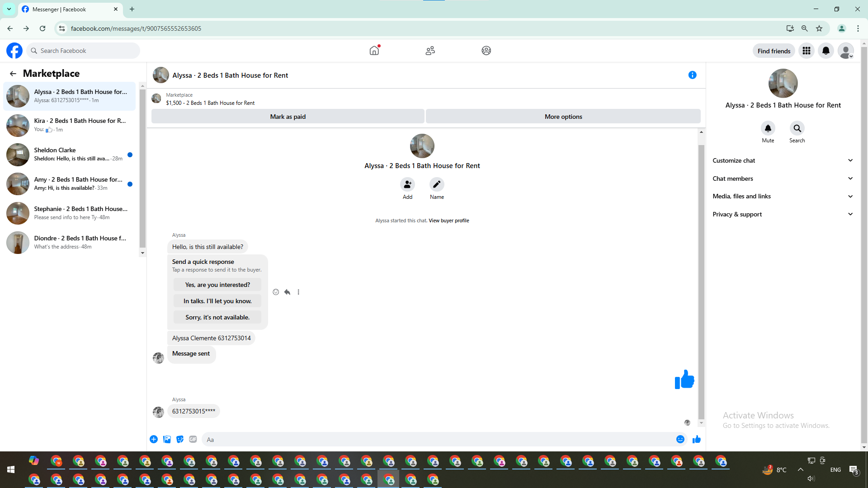Expand Privacy & support section
868x488 pixels.
783,214
